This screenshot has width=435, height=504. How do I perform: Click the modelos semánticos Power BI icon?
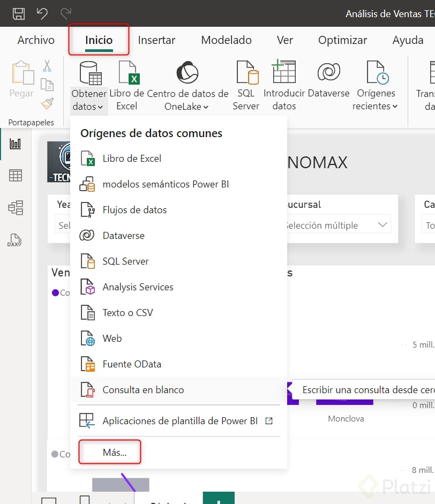coord(87,184)
